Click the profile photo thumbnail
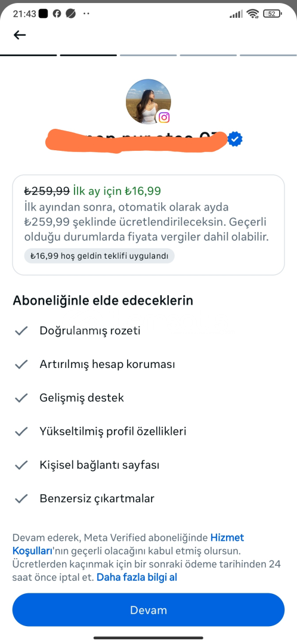297x644 pixels. click(148, 101)
